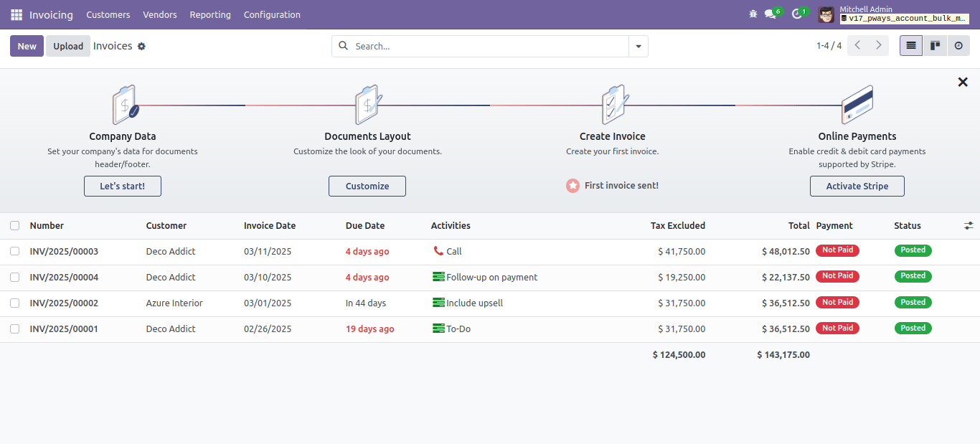The image size is (980, 444).
Task: Click the pager 1-4 / 4 counter
Action: click(829, 46)
